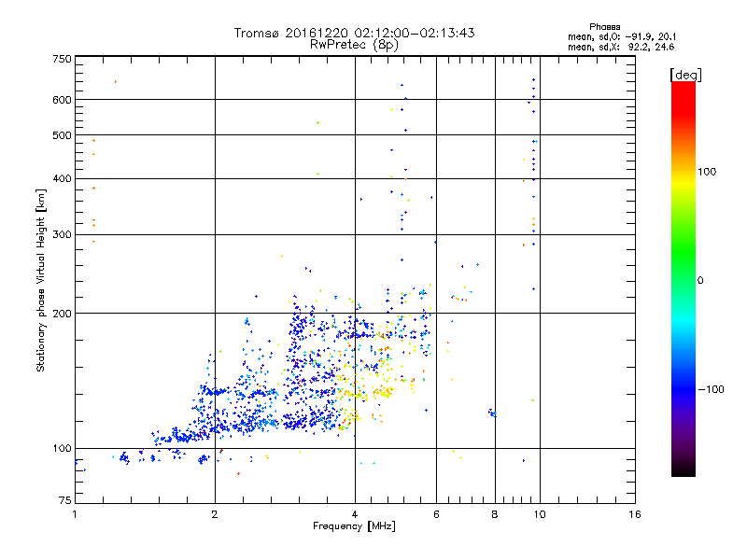This screenshot has width=747, height=560.
Task: Click the x-axis tick label 16
Action: coord(635,514)
